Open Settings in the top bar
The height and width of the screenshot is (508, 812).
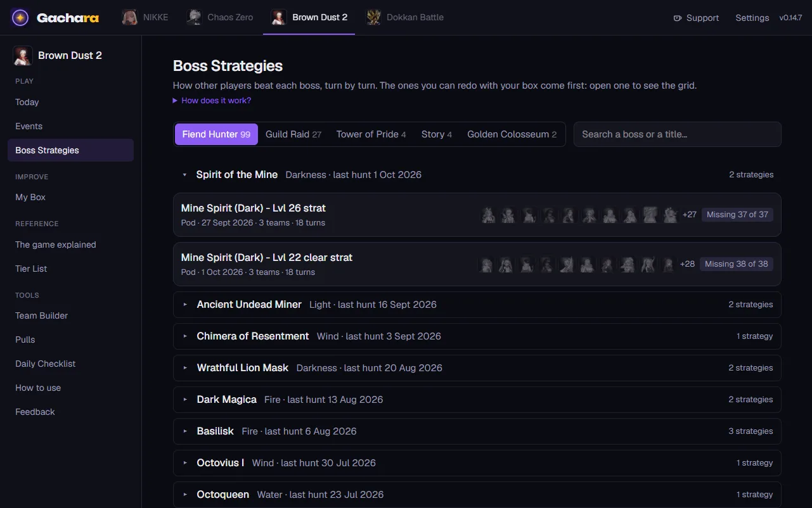(x=752, y=18)
